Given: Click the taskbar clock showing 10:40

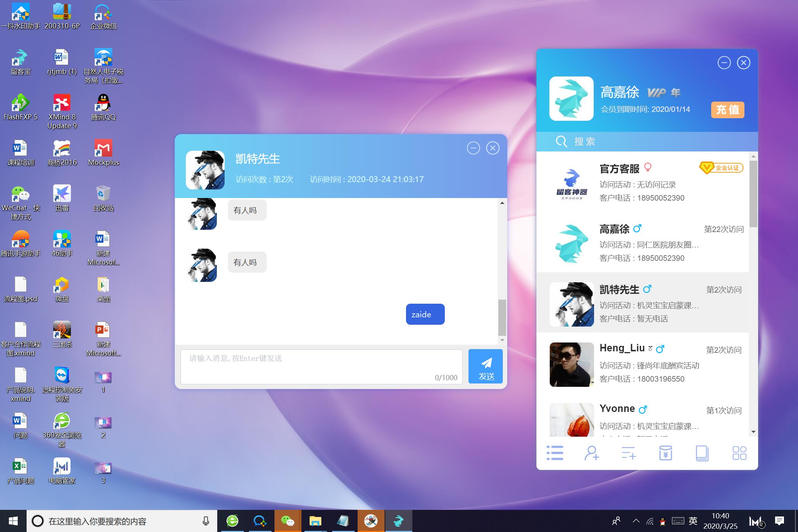Looking at the screenshot, I should click(x=720, y=521).
